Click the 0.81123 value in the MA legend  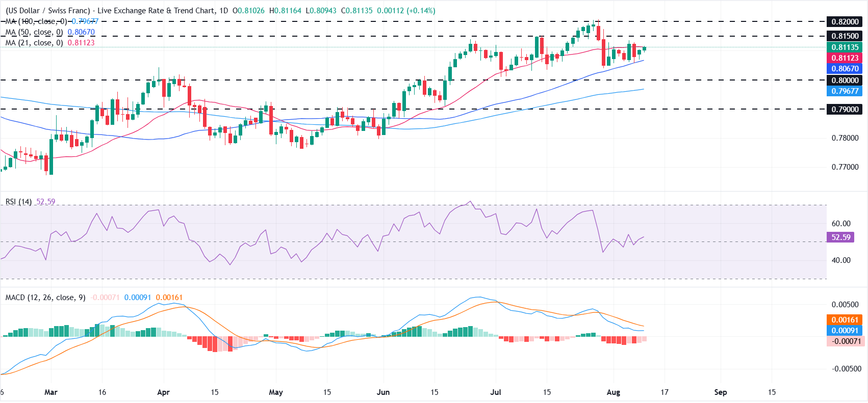pos(81,43)
